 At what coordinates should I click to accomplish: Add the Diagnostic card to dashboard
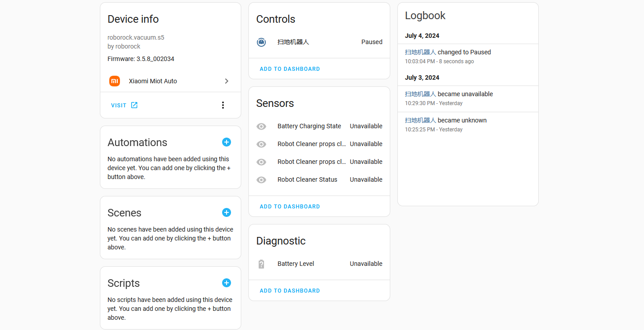point(289,290)
